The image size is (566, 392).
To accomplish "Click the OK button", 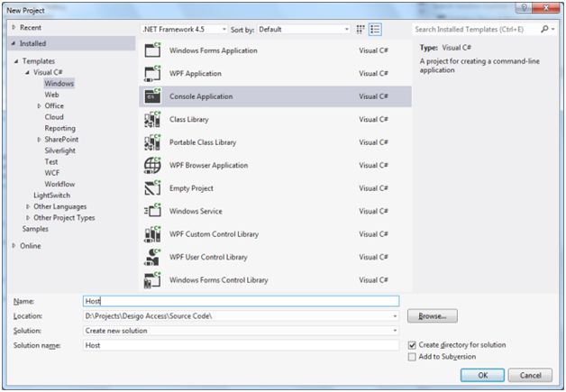I will (482, 376).
